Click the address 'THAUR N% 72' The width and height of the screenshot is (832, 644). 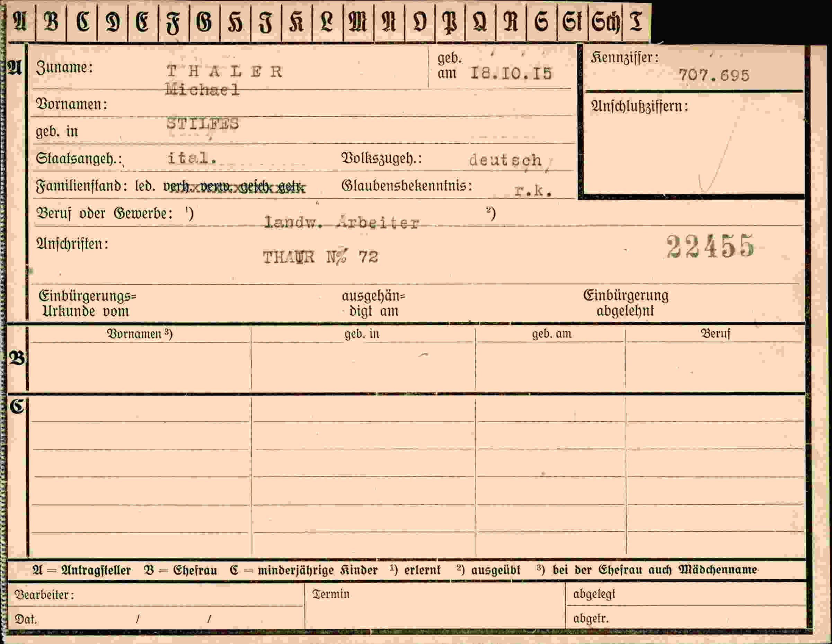click(320, 258)
